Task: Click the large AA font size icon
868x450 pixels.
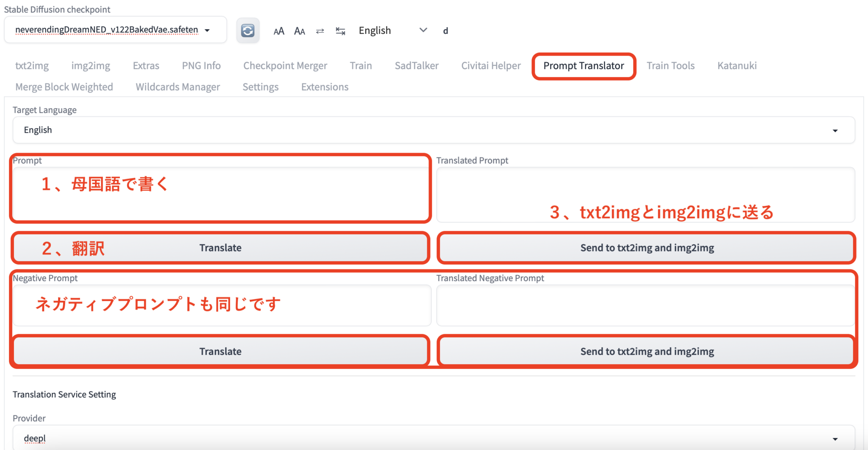Action: 278,31
